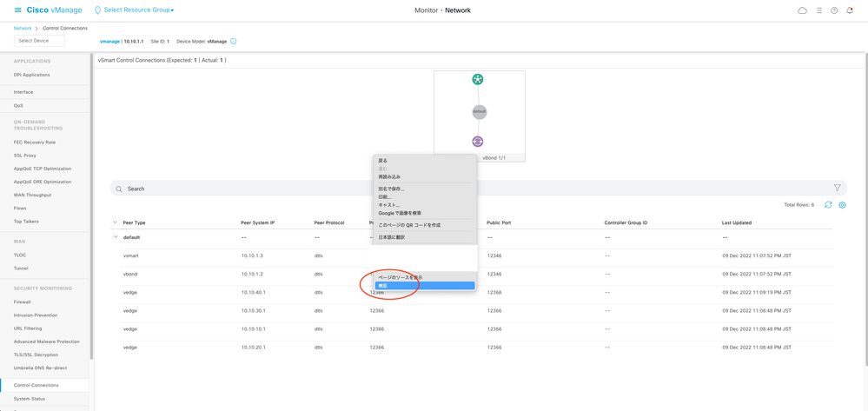Open the table filter funnel icon
Viewport: 868px width, 411px height.
click(x=837, y=188)
